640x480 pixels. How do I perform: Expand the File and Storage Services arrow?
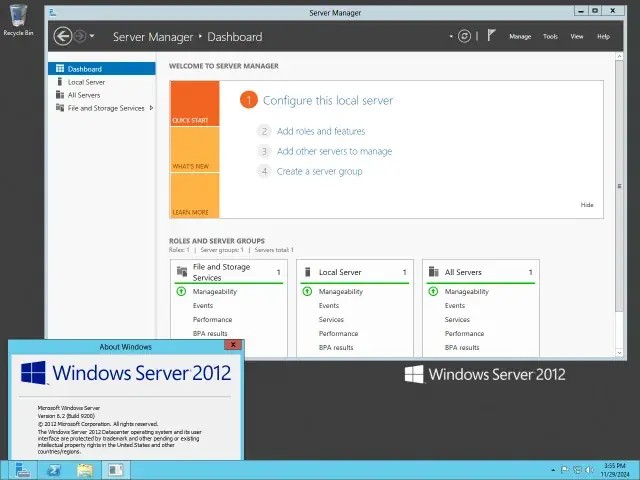pyautogui.click(x=151, y=108)
